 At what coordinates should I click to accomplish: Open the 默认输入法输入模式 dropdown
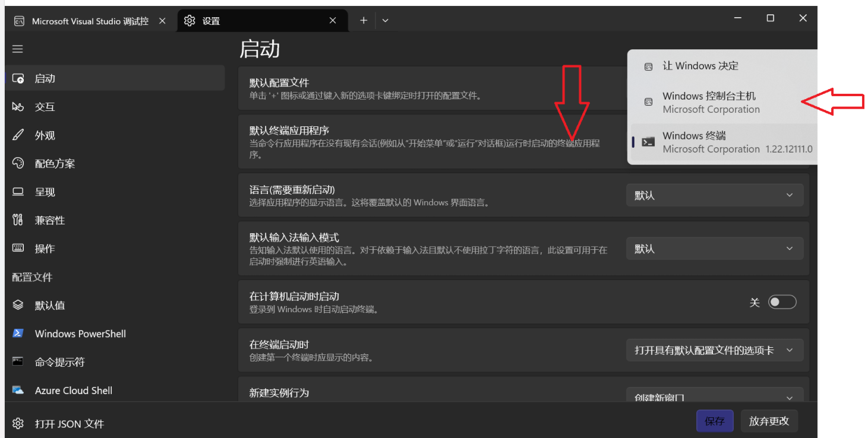tap(715, 249)
